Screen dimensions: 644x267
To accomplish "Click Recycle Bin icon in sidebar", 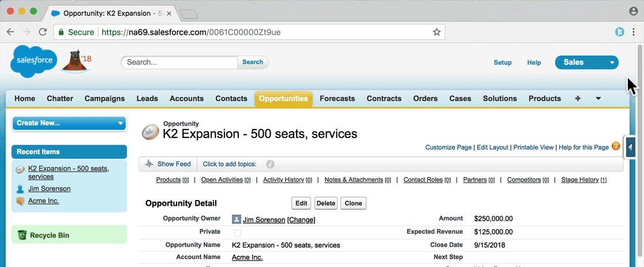I will (22, 235).
